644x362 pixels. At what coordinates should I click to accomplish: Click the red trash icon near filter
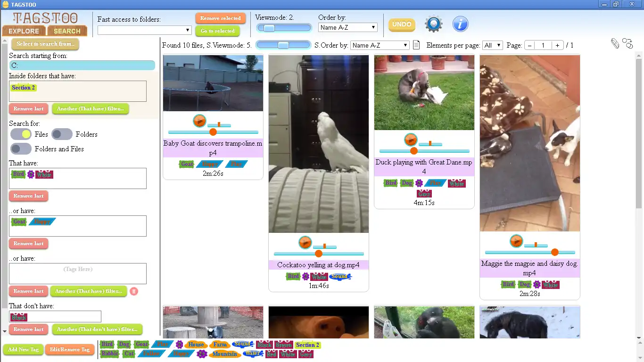pos(134,291)
